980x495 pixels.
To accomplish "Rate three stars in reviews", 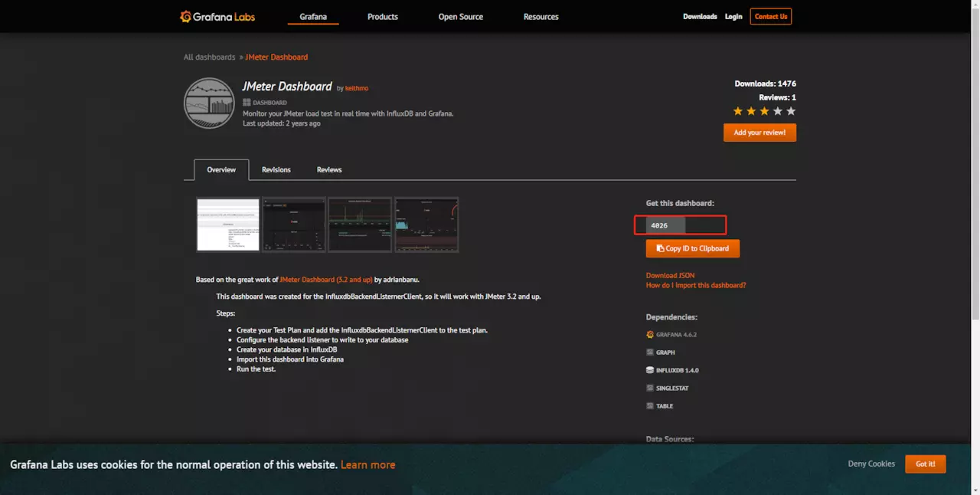I will pos(764,111).
